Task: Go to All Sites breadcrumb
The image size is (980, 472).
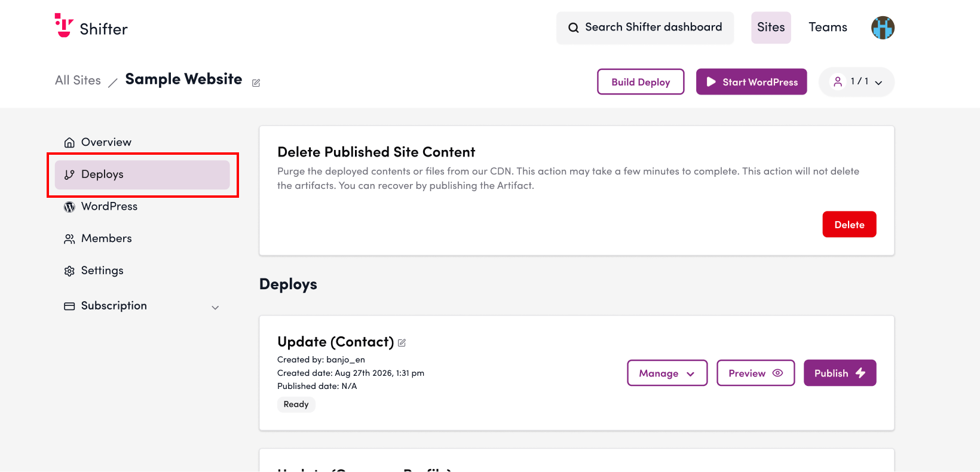Action: (x=78, y=80)
